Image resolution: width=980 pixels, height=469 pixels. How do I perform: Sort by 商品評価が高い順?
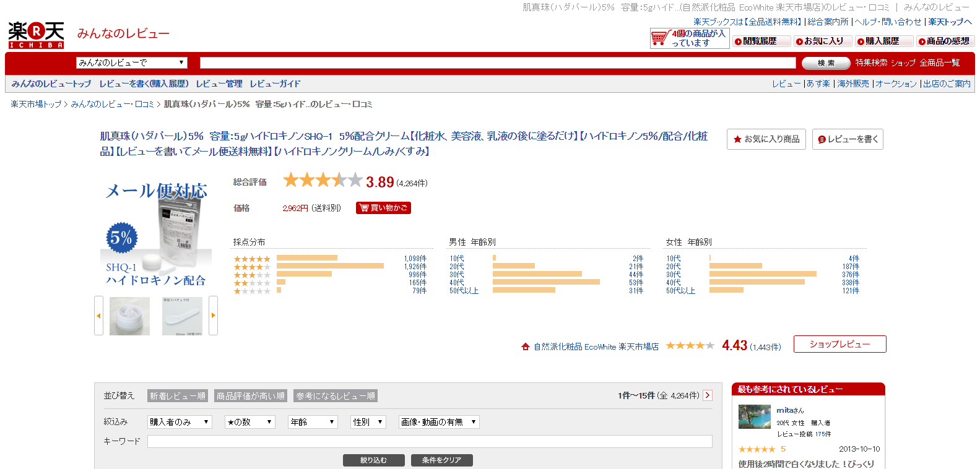(251, 396)
